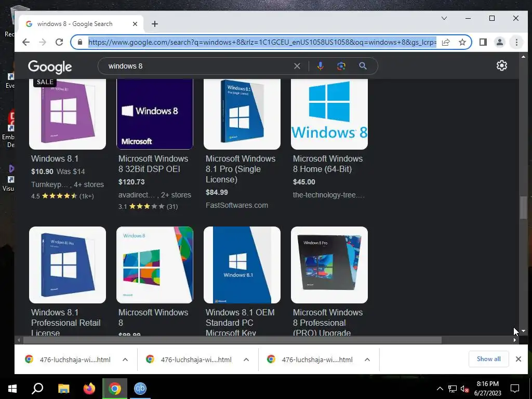Go to the Google homepage logo

pyautogui.click(x=50, y=67)
